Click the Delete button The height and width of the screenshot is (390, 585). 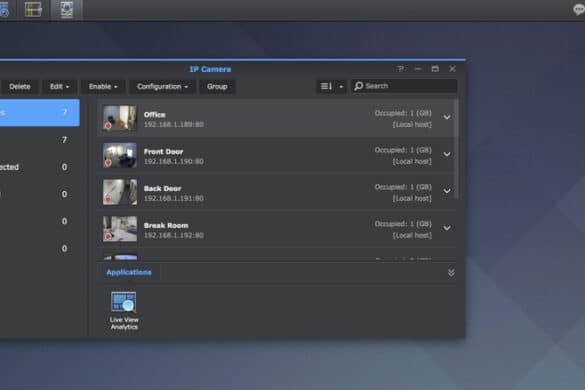point(20,87)
